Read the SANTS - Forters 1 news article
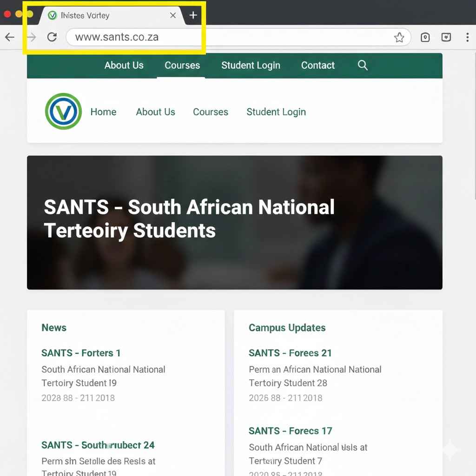The height and width of the screenshot is (476, 476). pos(81,353)
